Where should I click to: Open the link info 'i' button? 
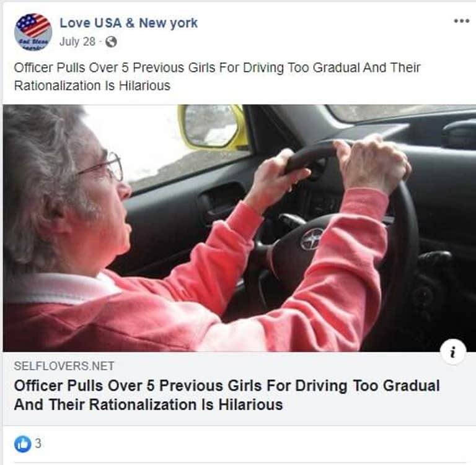(x=453, y=352)
